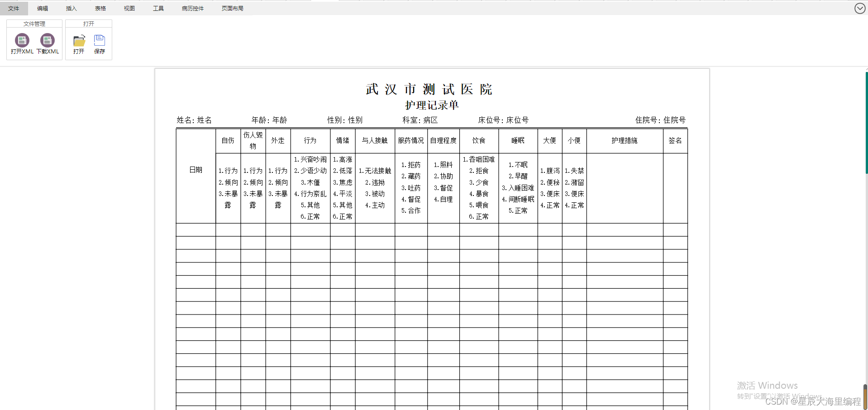Click the 日期 column header cell
The width and height of the screenshot is (868, 410).
click(x=196, y=176)
